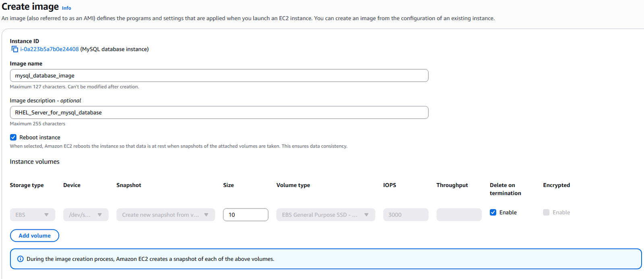Image resolution: width=644 pixels, height=279 pixels.
Task: Click the Volume type column header
Action: [x=293, y=185]
